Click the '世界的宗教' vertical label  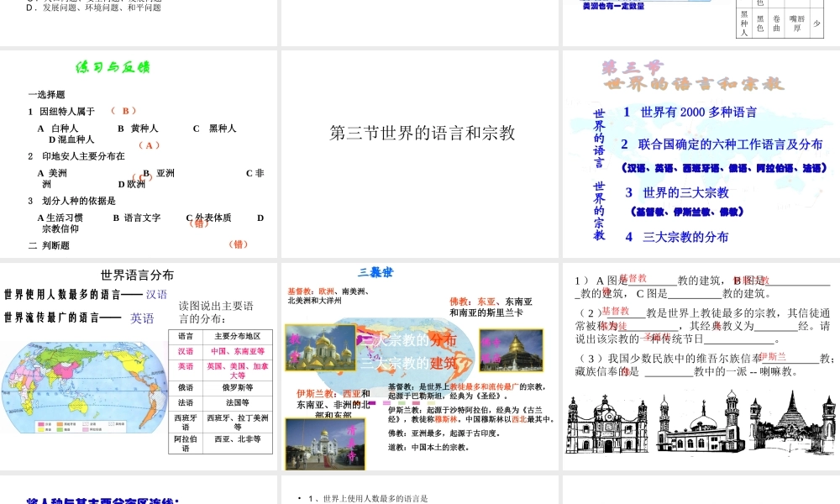point(599,211)
